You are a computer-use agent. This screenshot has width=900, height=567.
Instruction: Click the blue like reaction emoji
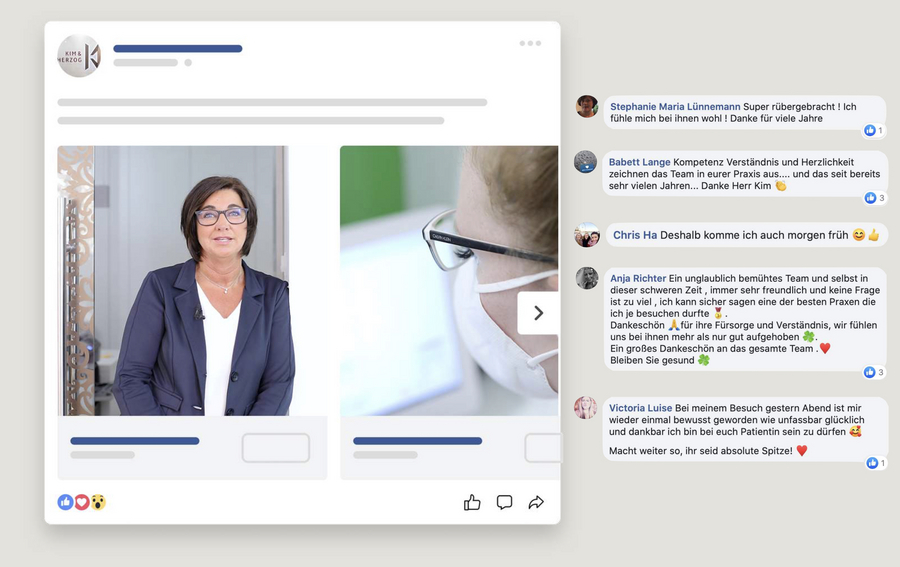pyautogui.click(x=65, y=502)
